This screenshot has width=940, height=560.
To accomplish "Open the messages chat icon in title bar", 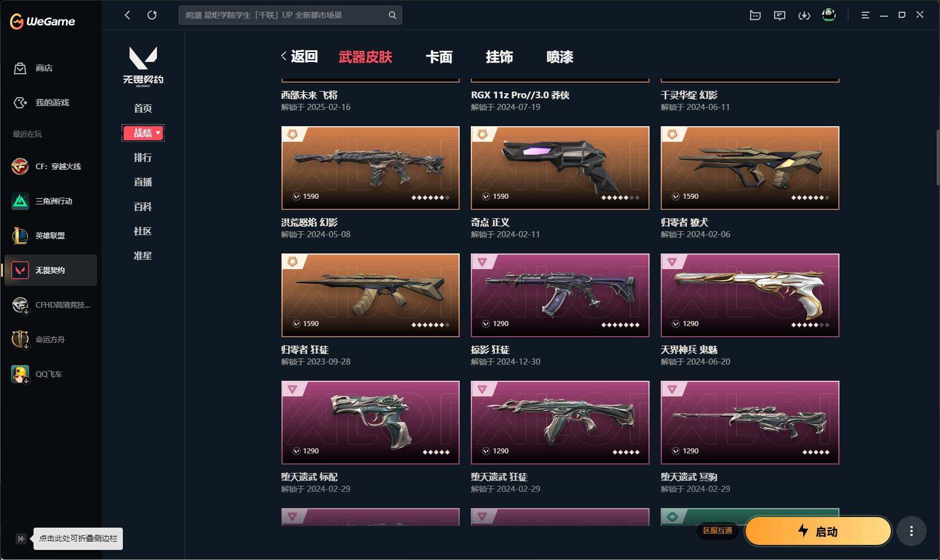I will (779, 16).
